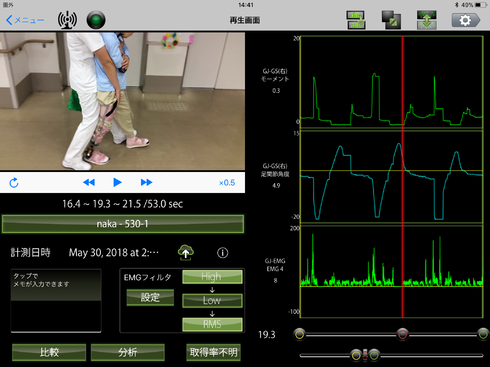Play the gait video

click(x=117, y=182)
